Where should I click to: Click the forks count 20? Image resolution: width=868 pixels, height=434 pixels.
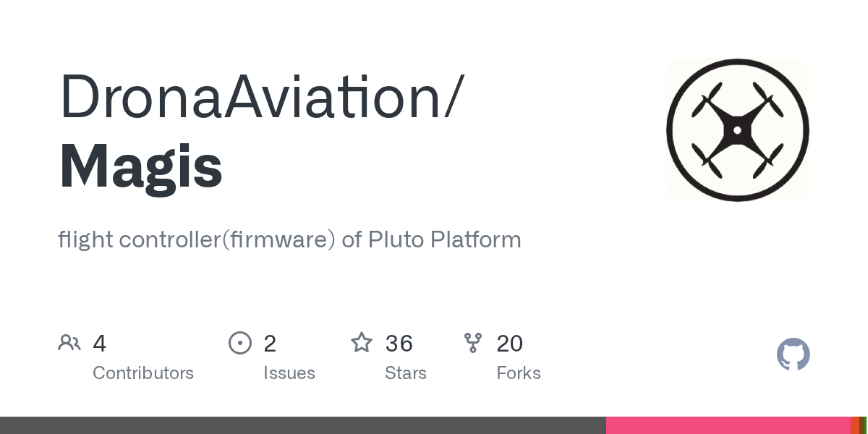coord(510,344)
